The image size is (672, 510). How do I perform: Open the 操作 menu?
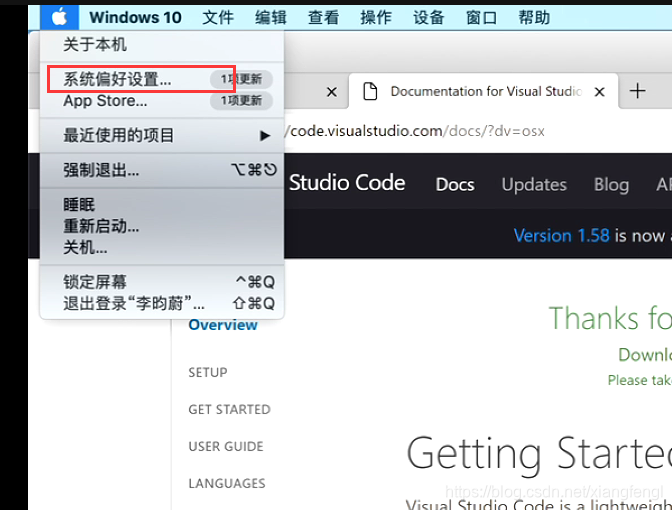coord(376,18)
